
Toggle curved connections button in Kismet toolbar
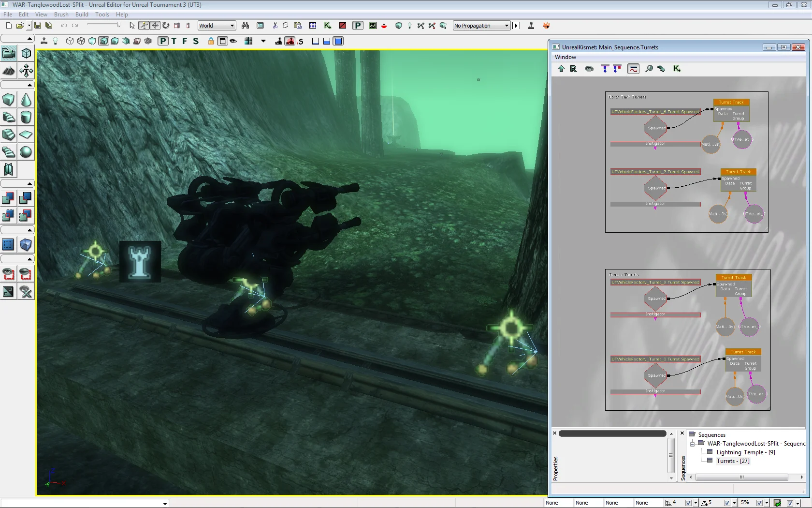tap(633, 69)
